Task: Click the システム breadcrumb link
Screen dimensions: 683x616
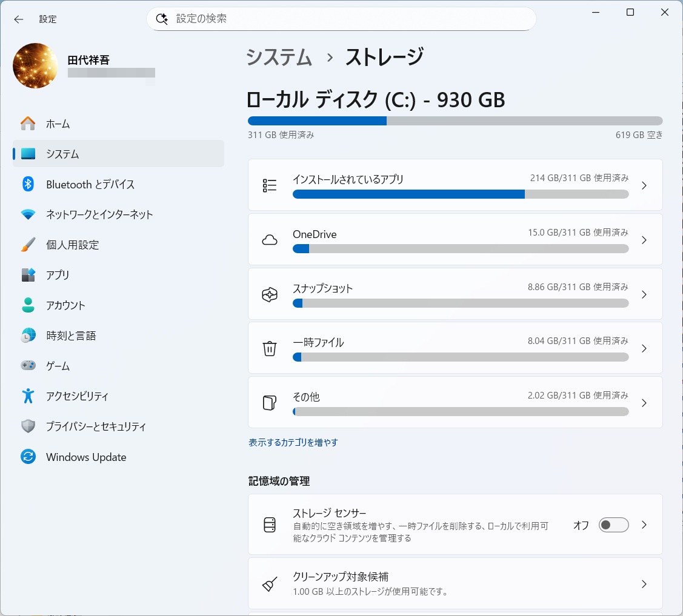Action: pyautogui.click(x=279, y=57)
